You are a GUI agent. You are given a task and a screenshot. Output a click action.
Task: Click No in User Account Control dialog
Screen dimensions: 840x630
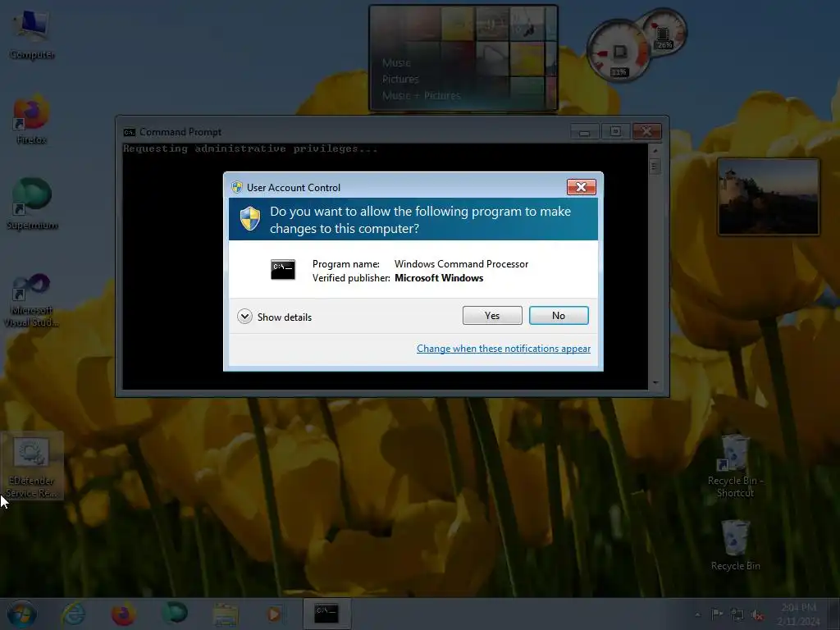click(558, 316)
